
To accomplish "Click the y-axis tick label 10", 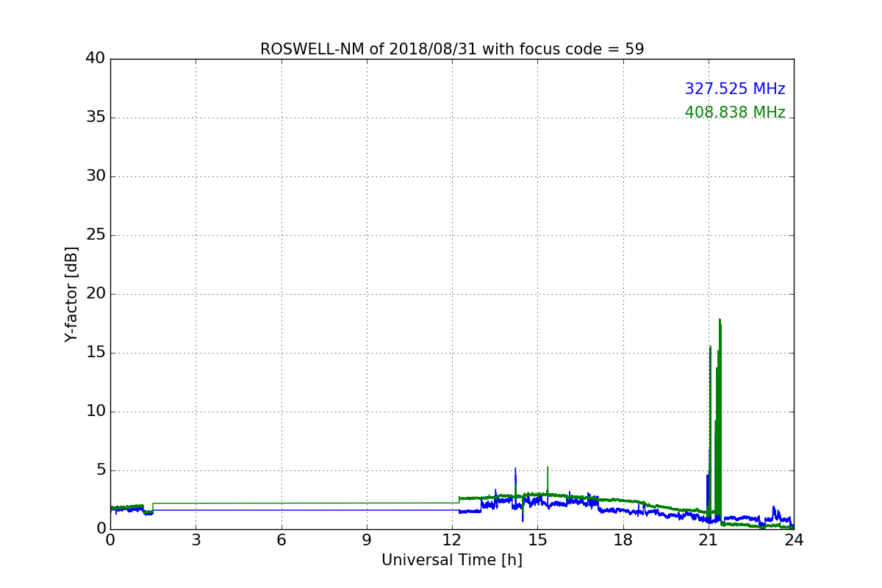I will click(x=96, y=412).
